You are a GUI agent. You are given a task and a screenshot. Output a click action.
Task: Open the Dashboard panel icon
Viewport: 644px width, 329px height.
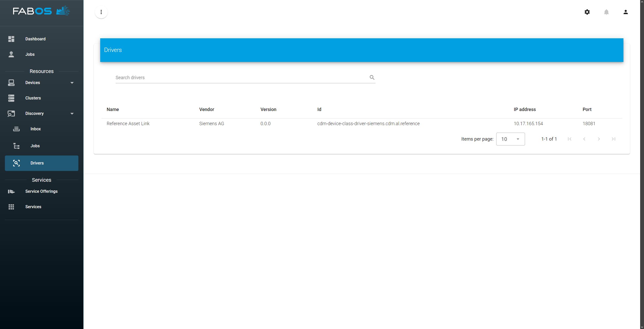pos(11,39)
